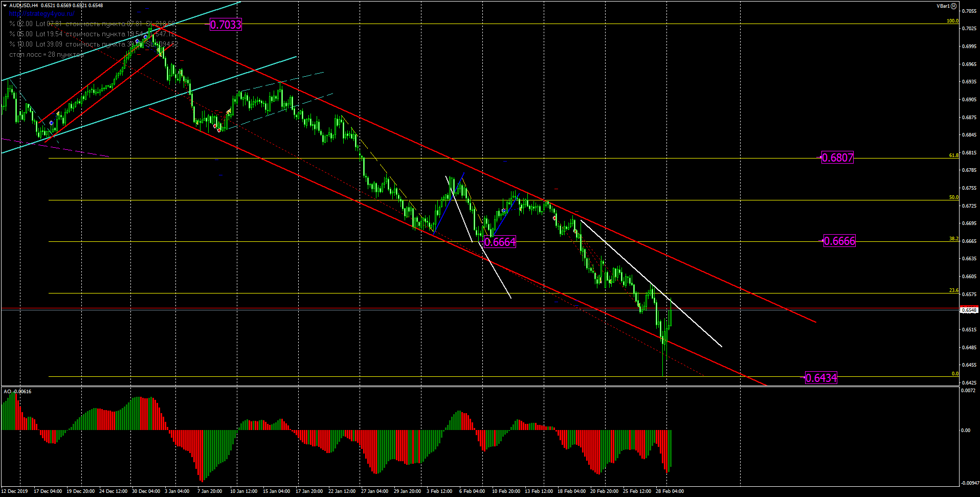Select the 0.6434 low price label
This screenshot has width=980, height=497.
821,378
